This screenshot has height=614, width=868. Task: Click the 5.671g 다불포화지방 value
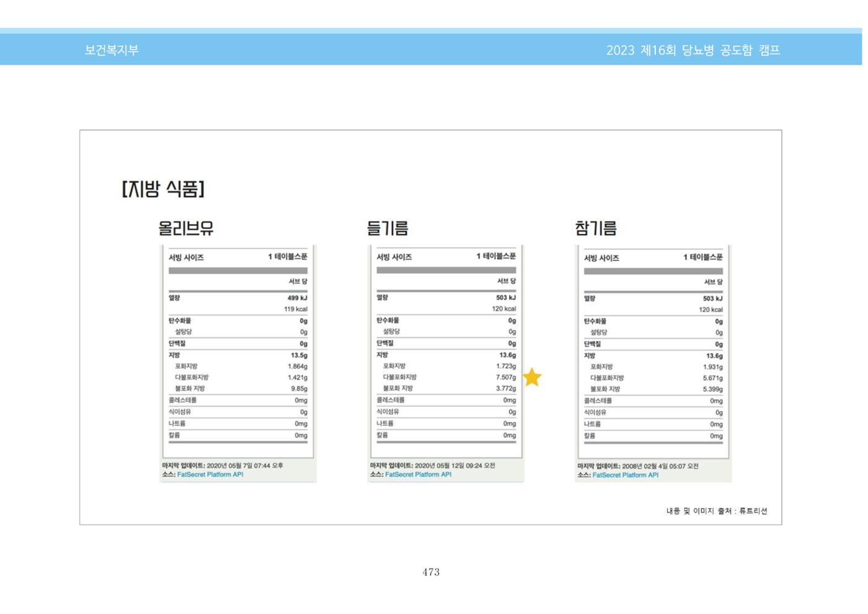713,378
